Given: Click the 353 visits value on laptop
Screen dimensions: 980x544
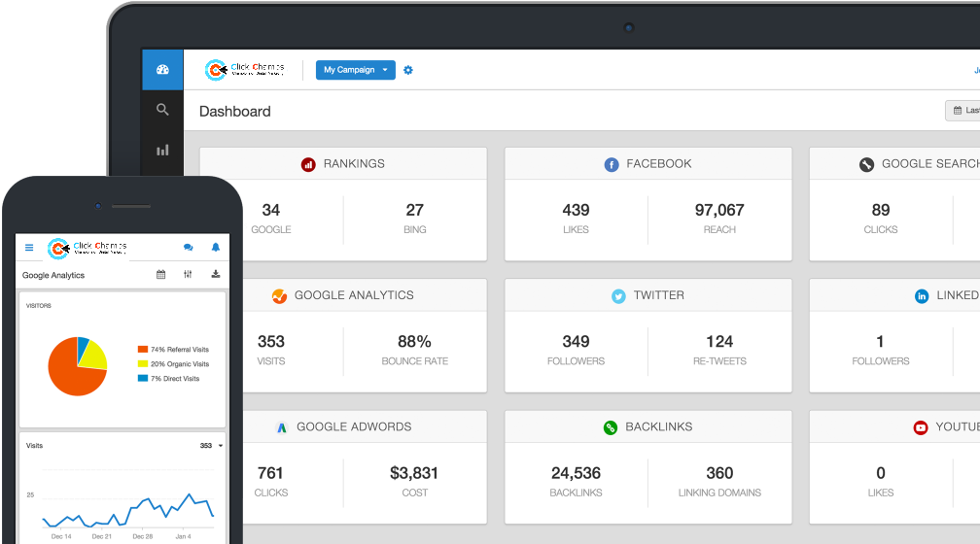Looking at the screenshot, I should pyautogui.click(x=270, y=342).
